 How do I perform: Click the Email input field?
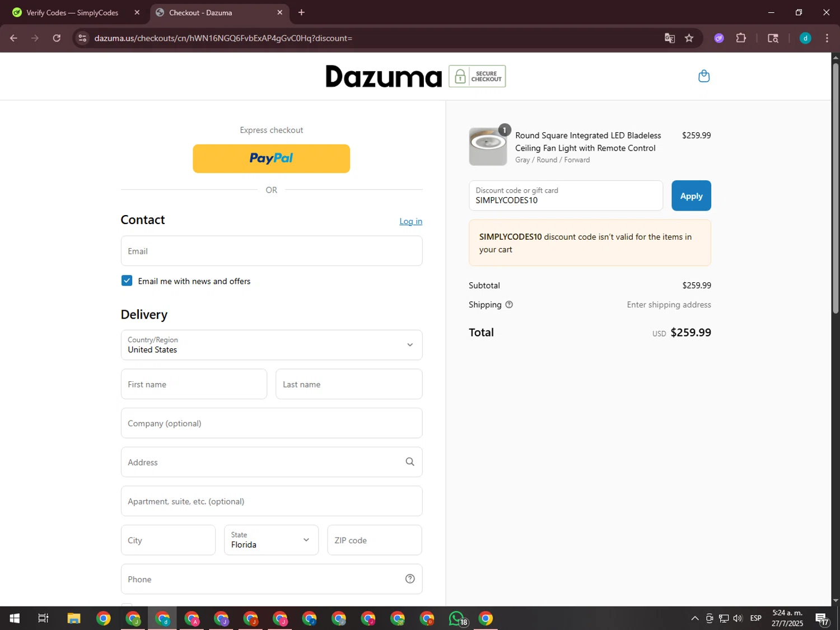coord(272,251)
